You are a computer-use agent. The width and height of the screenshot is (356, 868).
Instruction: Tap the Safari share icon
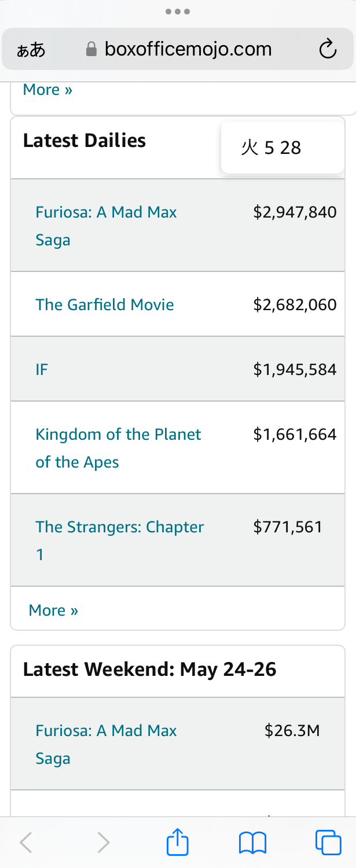pos(178,842)
